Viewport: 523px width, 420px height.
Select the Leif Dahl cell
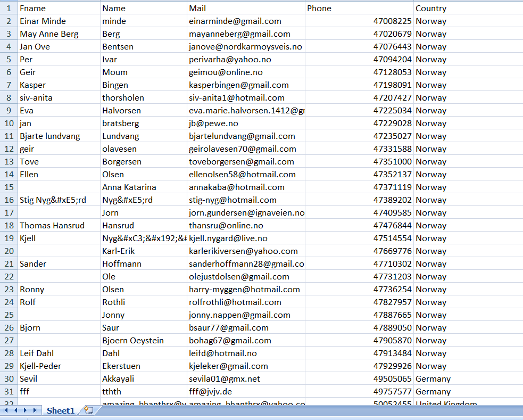click(59, 353)
